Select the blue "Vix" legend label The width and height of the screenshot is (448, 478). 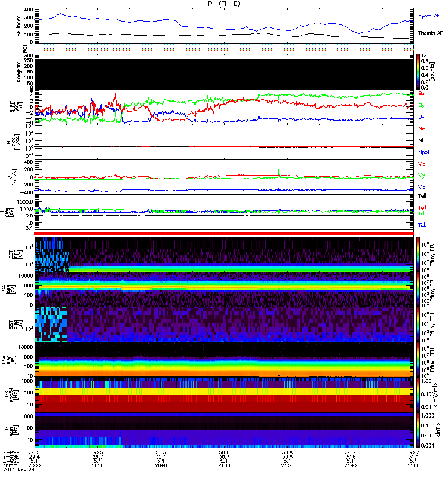(x=422, y=187)
